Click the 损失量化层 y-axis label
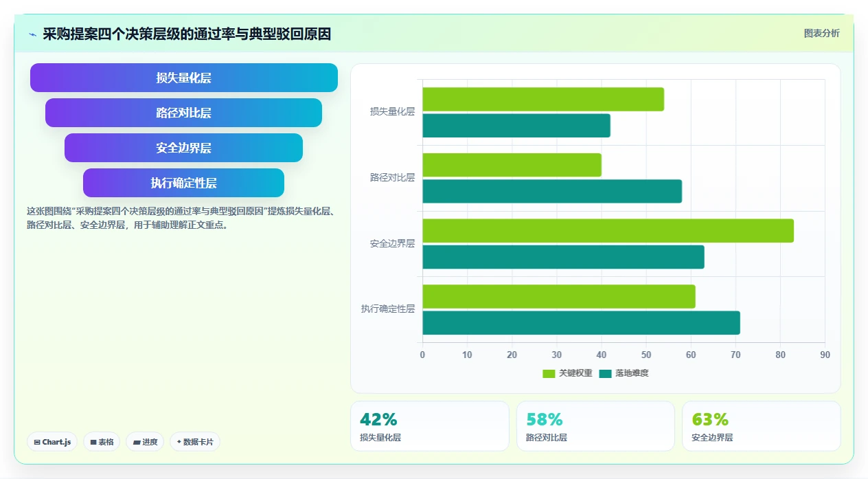 pyautogui.click(x=392, y=111)
